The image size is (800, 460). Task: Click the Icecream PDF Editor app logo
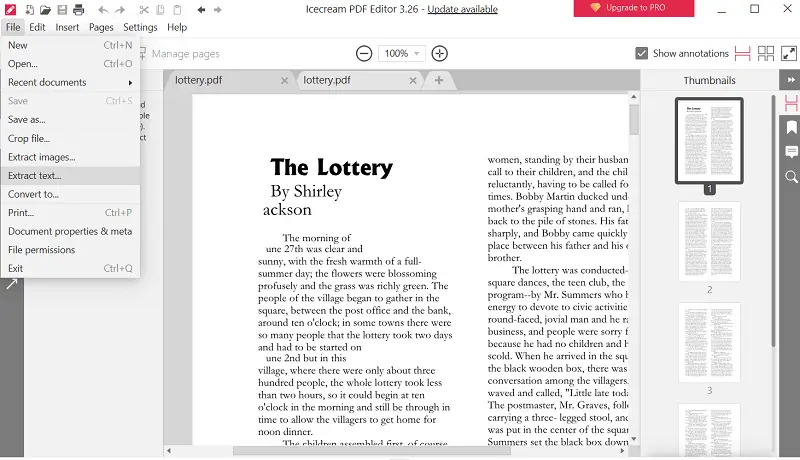10,9
